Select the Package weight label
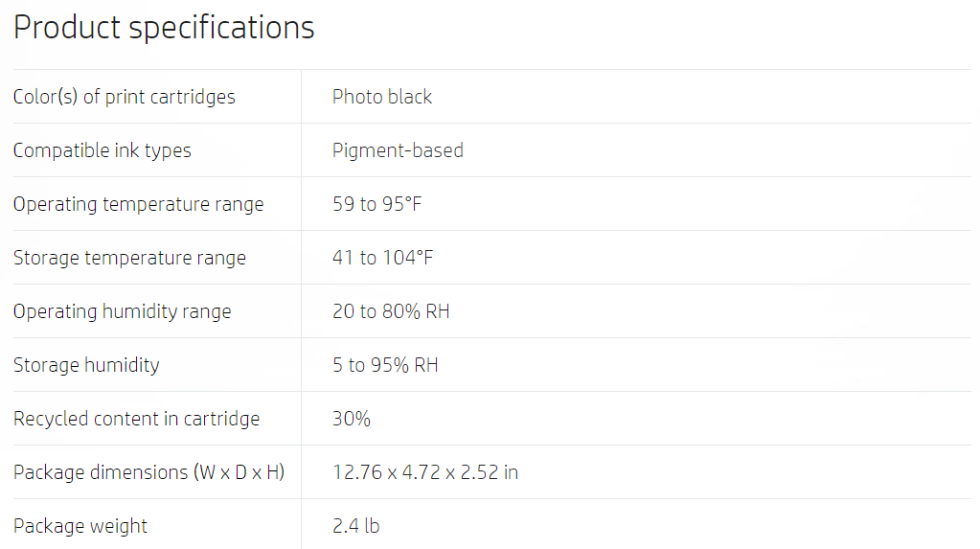The height and width of the screenshot is (549, 980). coord(80,527)
